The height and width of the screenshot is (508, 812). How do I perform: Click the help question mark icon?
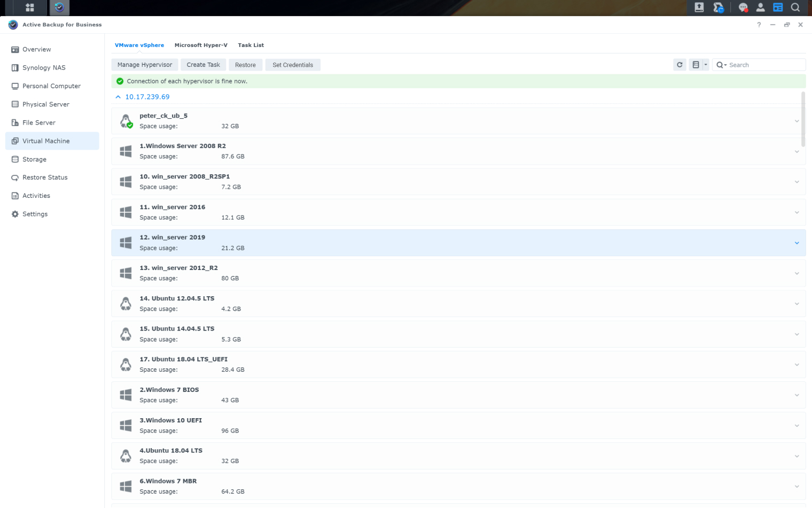click(x=759, y=25)
